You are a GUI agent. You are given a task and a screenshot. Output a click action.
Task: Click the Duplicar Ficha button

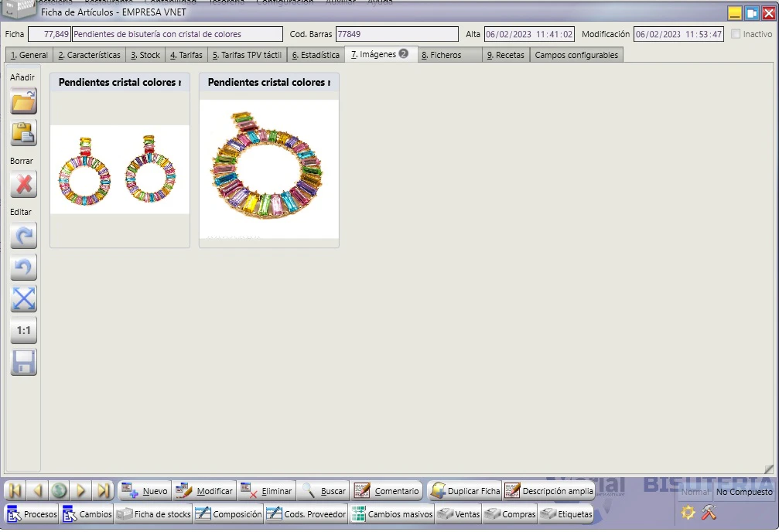click(465, 491)
